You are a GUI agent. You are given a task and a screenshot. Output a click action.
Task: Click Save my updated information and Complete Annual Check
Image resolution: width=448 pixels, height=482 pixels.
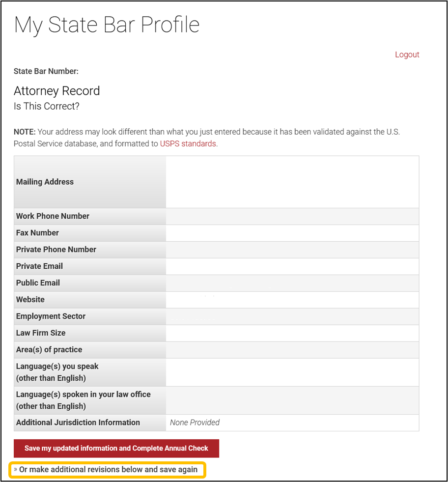[116, 448]
